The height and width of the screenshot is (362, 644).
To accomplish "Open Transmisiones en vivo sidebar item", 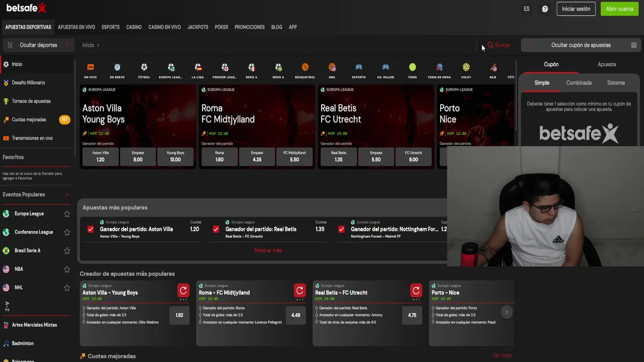I will (32, 138).
